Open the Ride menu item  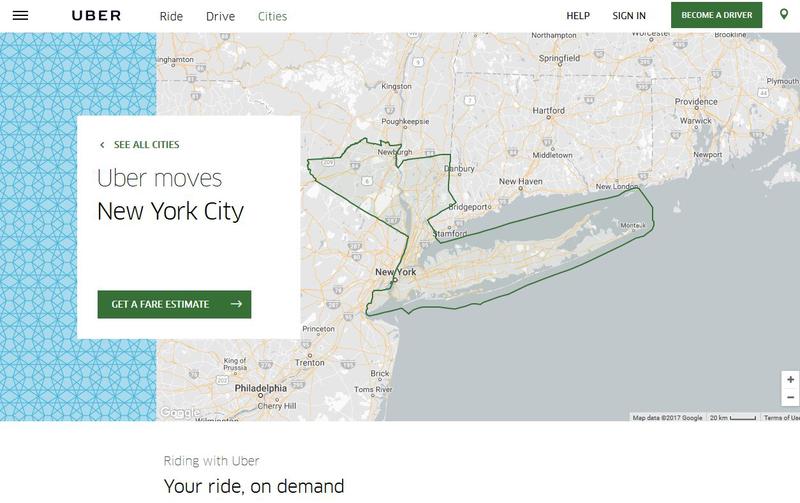coord(171,16)
